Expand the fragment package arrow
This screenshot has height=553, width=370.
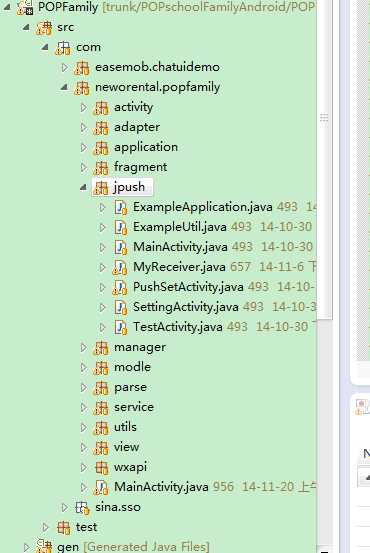point(83,167)
